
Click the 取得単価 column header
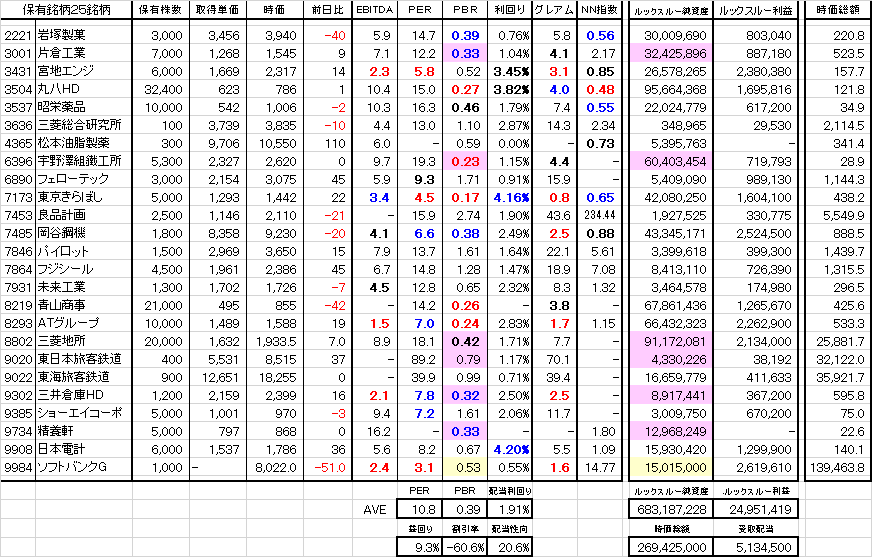(x=217, y=9)
